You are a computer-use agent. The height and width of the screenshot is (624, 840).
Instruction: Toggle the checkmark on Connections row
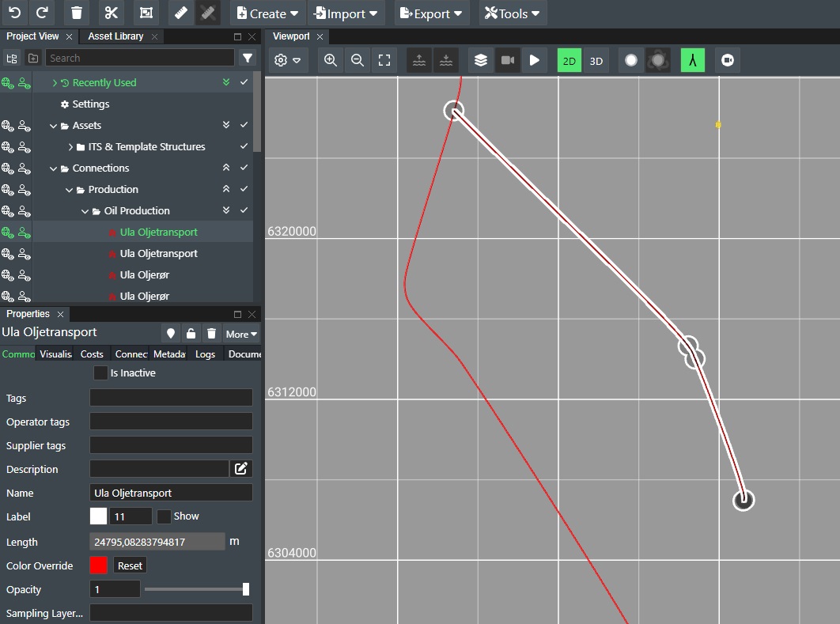coord(244,168)
